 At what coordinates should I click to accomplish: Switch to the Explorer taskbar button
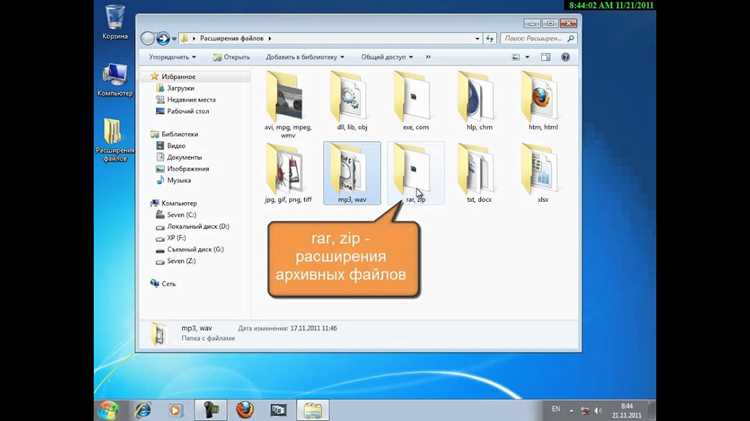(x=313, y=410)
